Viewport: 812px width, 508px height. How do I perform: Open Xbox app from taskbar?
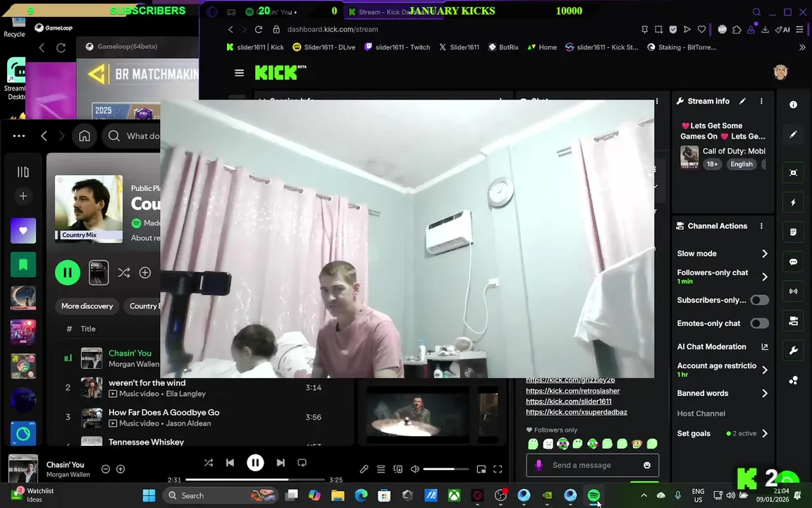point(454,495)
